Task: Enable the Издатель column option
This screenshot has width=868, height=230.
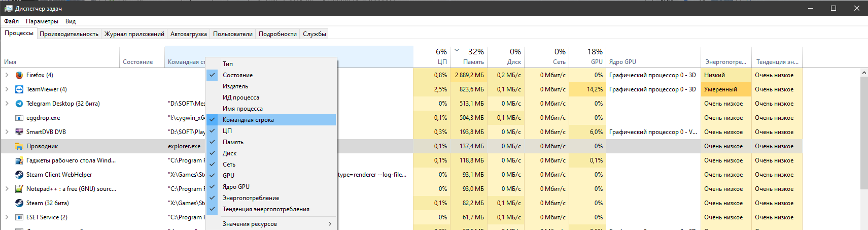Action: pos(235,86)
